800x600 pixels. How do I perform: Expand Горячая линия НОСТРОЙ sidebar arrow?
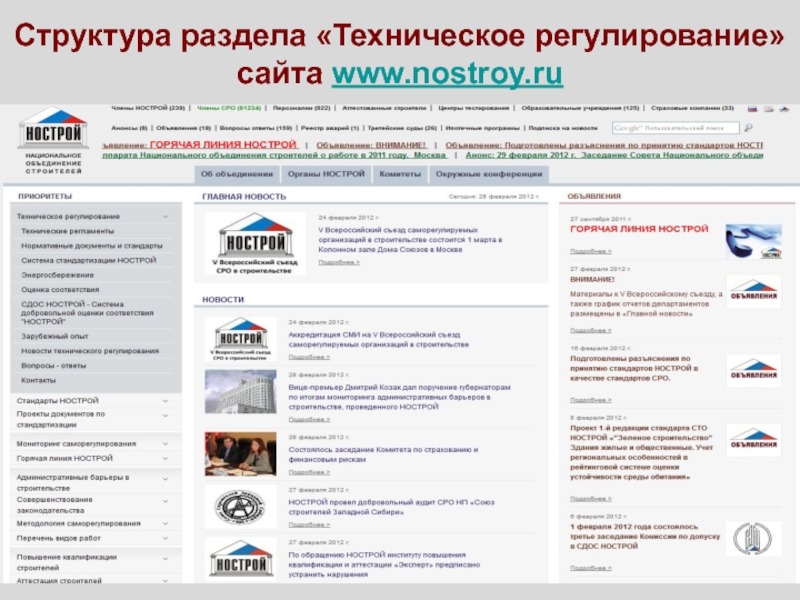click(165, 458)
